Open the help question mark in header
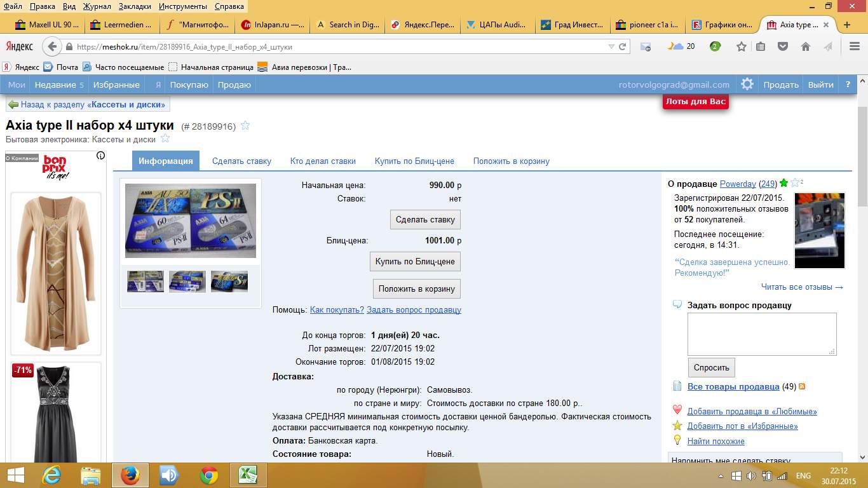Image resolution: width=868 pixels, height=488 pixels. 847,85
